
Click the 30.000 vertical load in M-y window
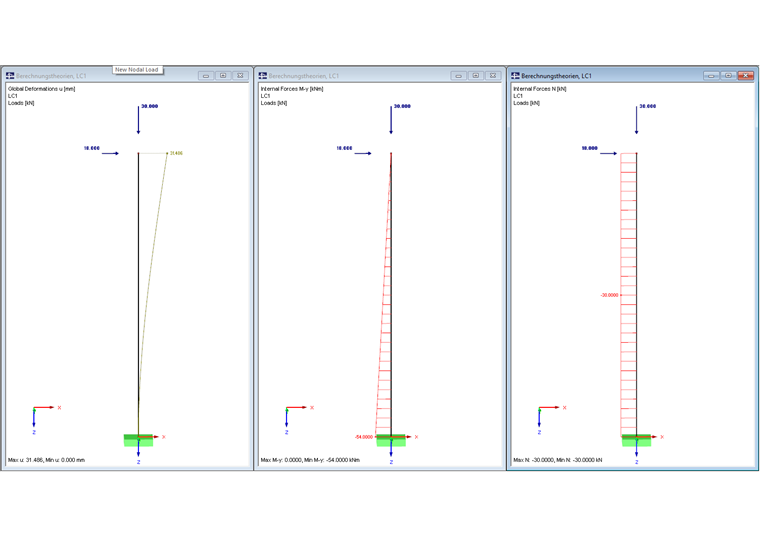coord(402,106)
